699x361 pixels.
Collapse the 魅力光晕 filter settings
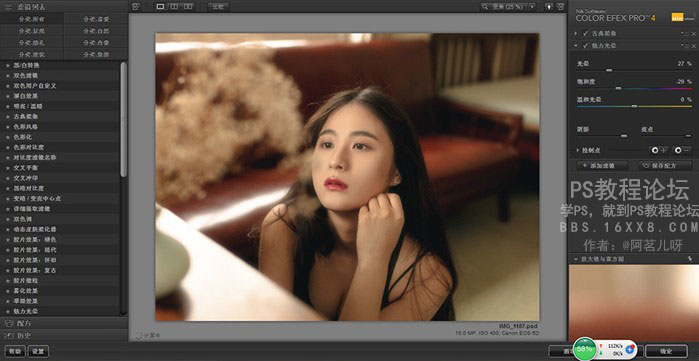576,45
